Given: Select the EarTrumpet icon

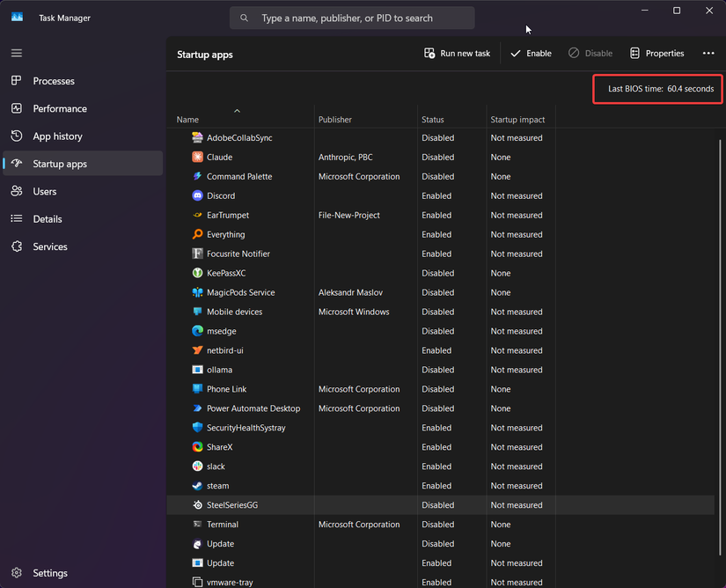Looking at the screenshot, I should coord(198,215).
